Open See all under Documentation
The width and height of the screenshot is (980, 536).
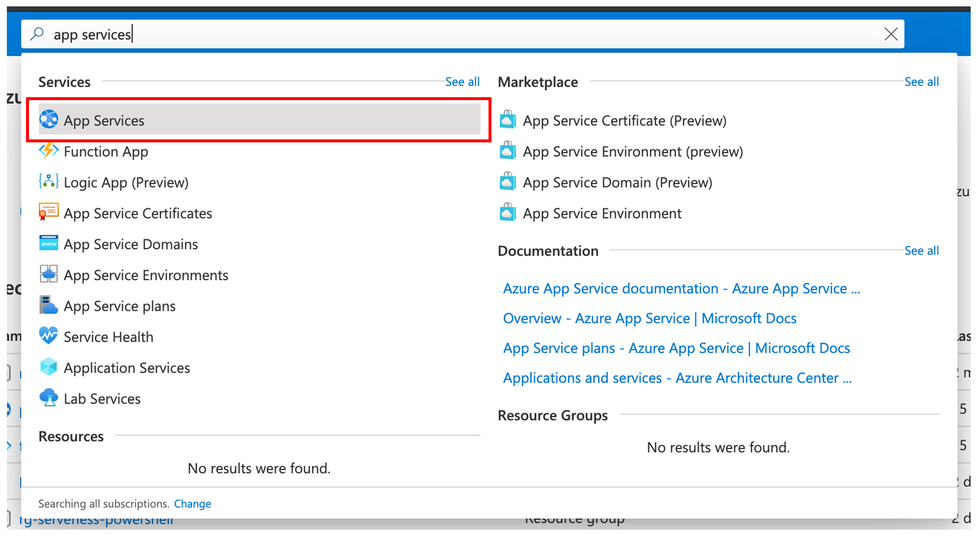point(921,251)
